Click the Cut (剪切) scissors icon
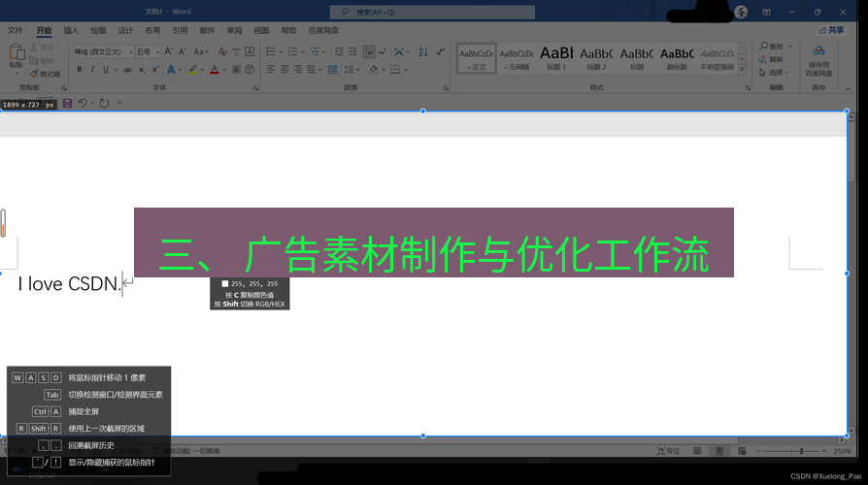Screen dimensions: 868x485 coord(34,48)
